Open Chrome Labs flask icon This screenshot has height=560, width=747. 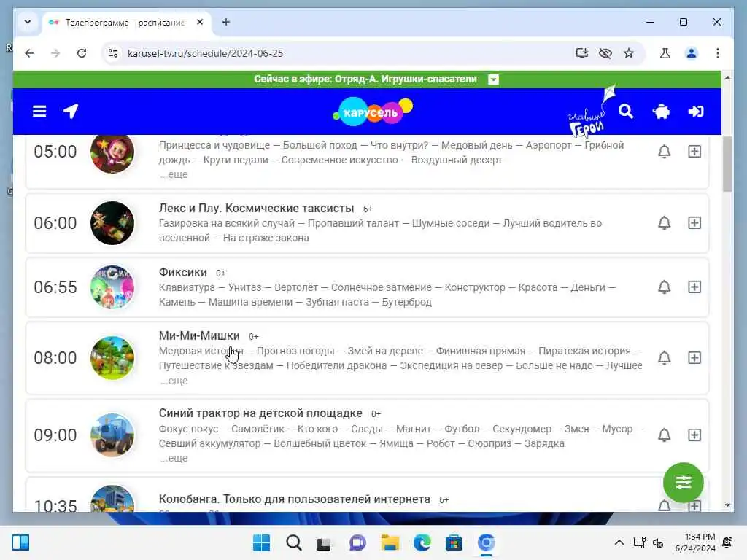point(665,53)
